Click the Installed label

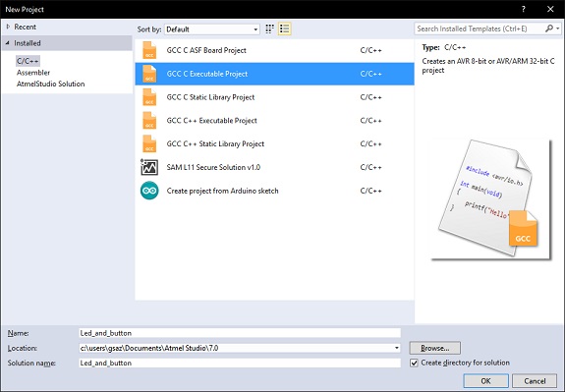pos(28,43)
